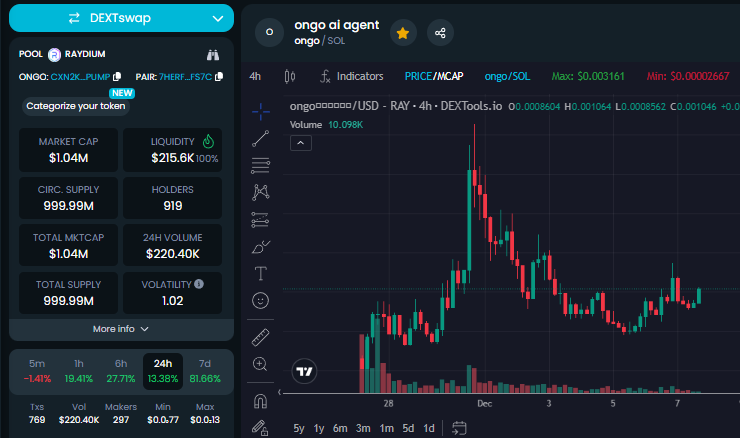Open the go to date calendar icon

point(459,428)
